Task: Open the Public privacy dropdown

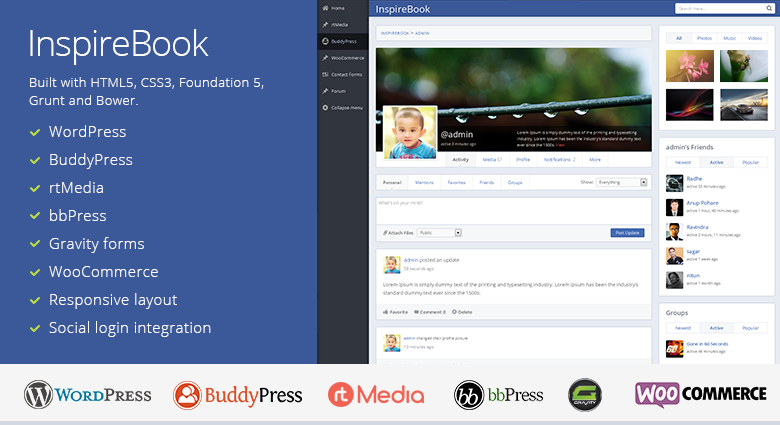Action: click(x=440, y=233)
